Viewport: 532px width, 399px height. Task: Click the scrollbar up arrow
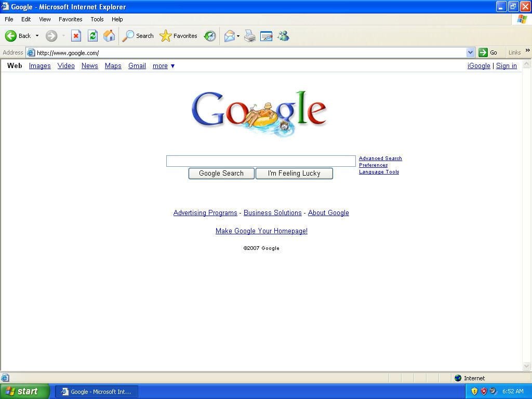(x=527, y=64)
